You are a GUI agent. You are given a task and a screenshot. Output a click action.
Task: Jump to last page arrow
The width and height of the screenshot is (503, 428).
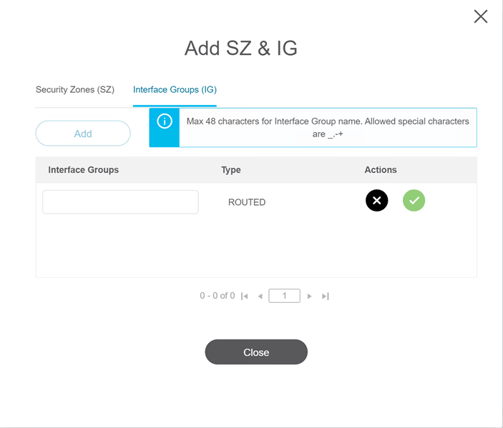pyautogui.click(x=325, y=296)
